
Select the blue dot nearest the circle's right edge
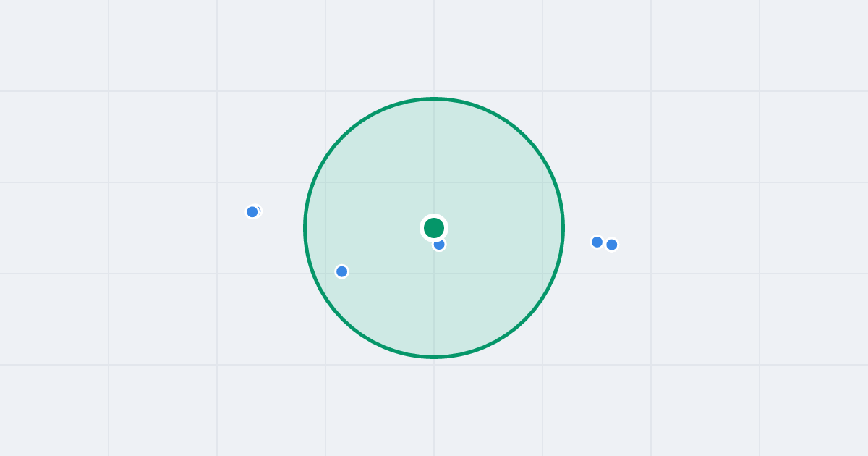point(597,242)
